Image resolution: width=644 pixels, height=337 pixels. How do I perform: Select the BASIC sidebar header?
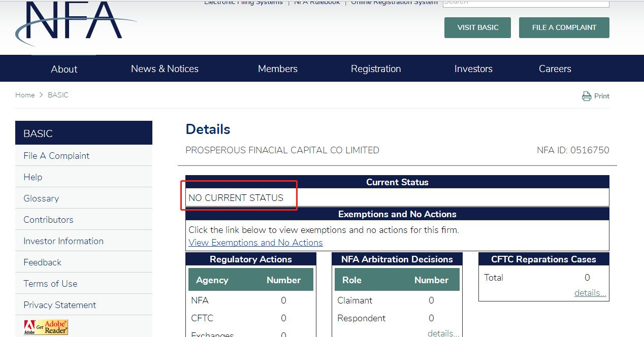tap(84, 133)
